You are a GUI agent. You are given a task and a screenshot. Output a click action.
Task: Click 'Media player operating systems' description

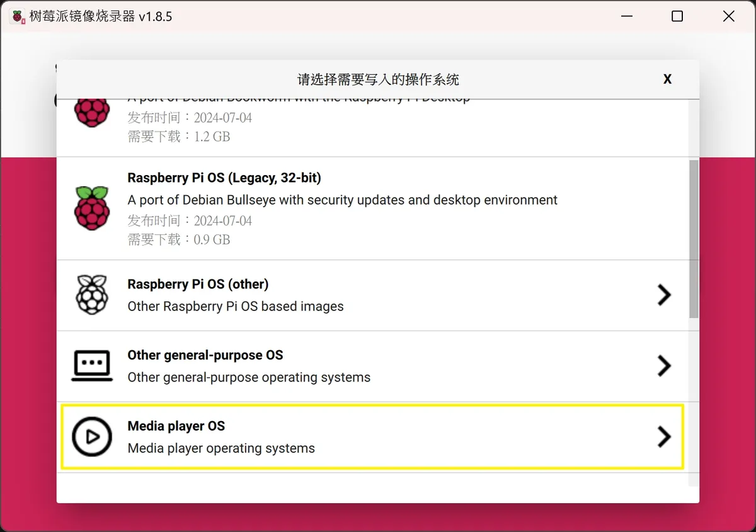(221, 449)
